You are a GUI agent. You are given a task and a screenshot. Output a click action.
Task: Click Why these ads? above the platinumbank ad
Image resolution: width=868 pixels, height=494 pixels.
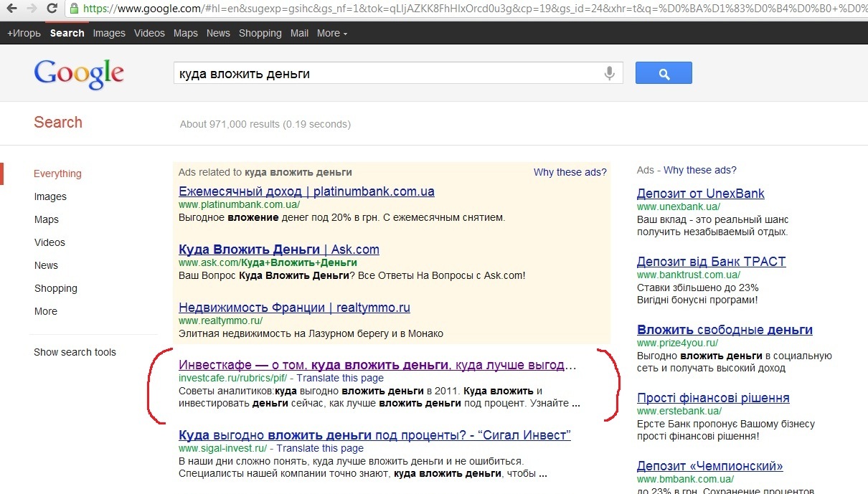[x=570, y=172]
